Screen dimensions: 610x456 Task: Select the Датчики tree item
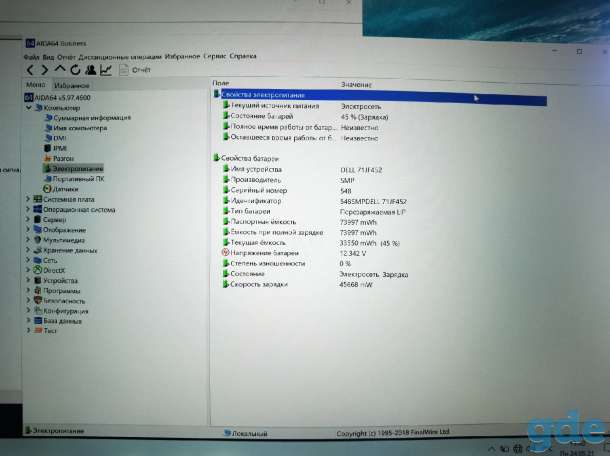click(x=61, y=189)
